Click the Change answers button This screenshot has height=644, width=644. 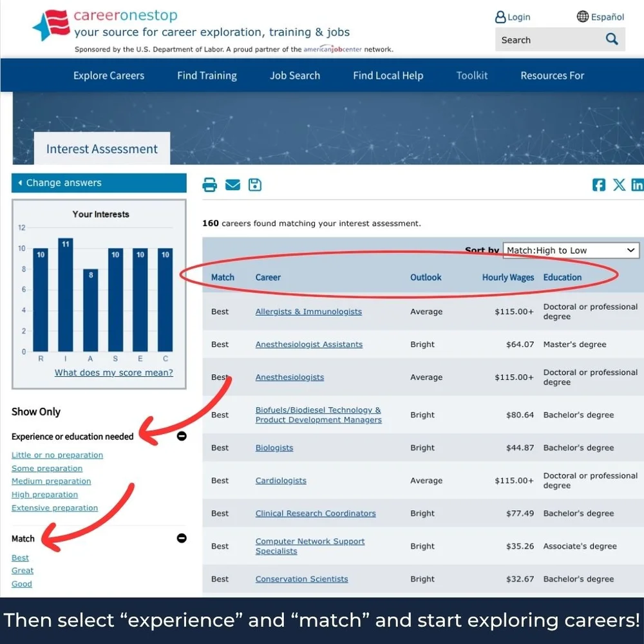(99, 183)
